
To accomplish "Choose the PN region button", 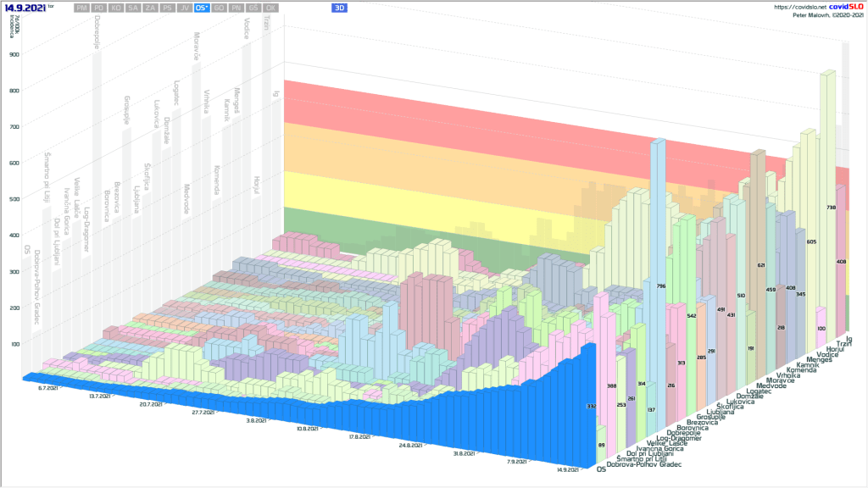I will [x=236, y=7].
